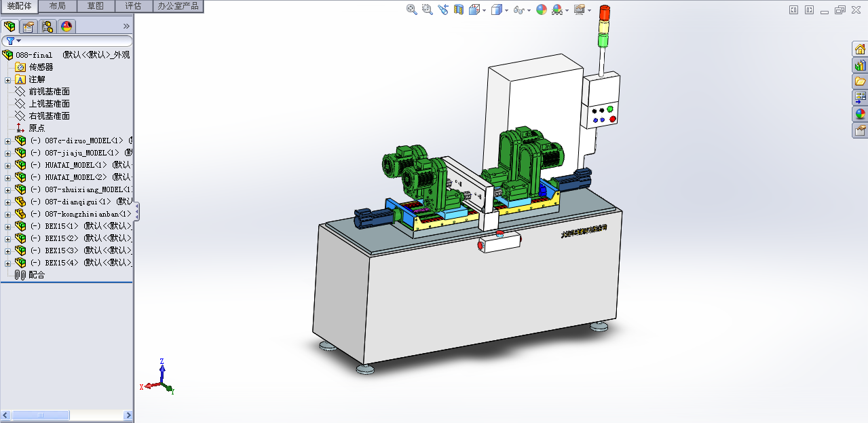Open the DisplayManager tab icon
This screenshot has width=868, height=423.
click(x=67, y=26)
